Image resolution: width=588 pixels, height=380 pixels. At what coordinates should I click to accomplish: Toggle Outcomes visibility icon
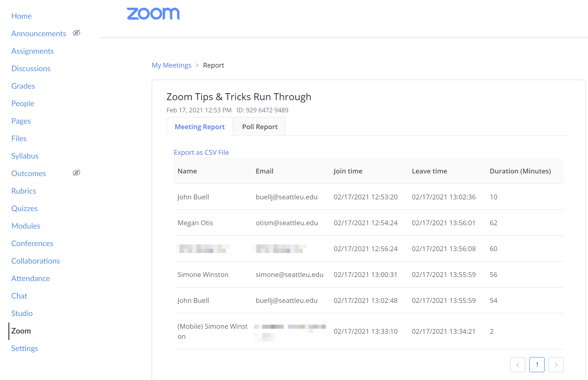click(x=76, y=173)
